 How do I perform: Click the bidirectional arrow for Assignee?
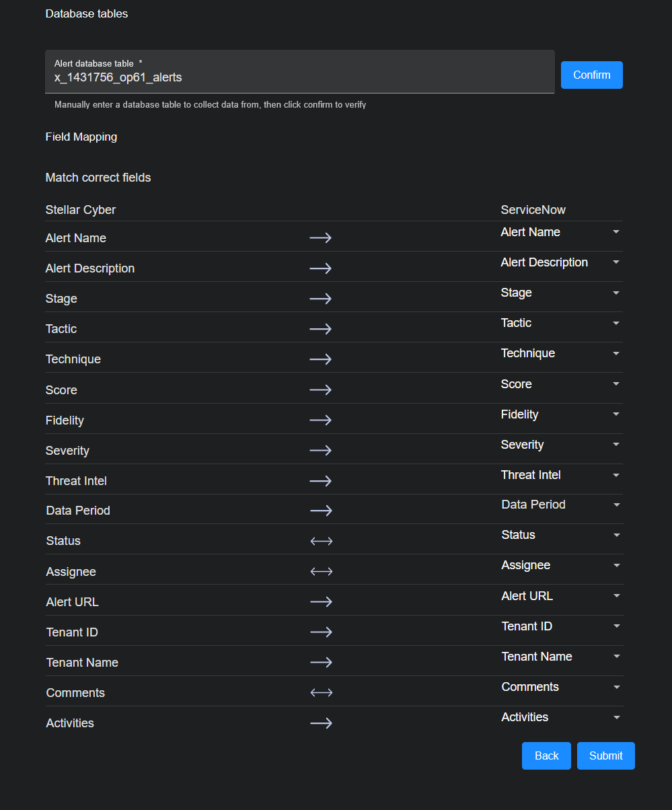(x=321, y=571)
